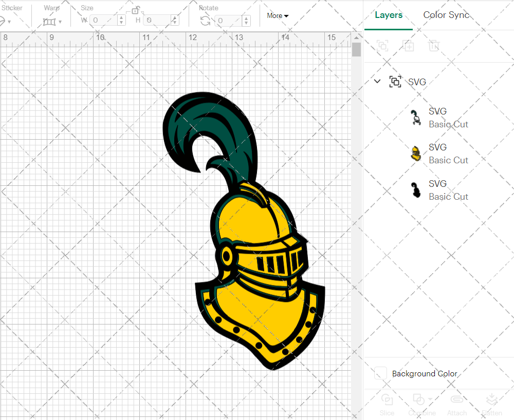Adjust the Height stepper arrows

175,21
